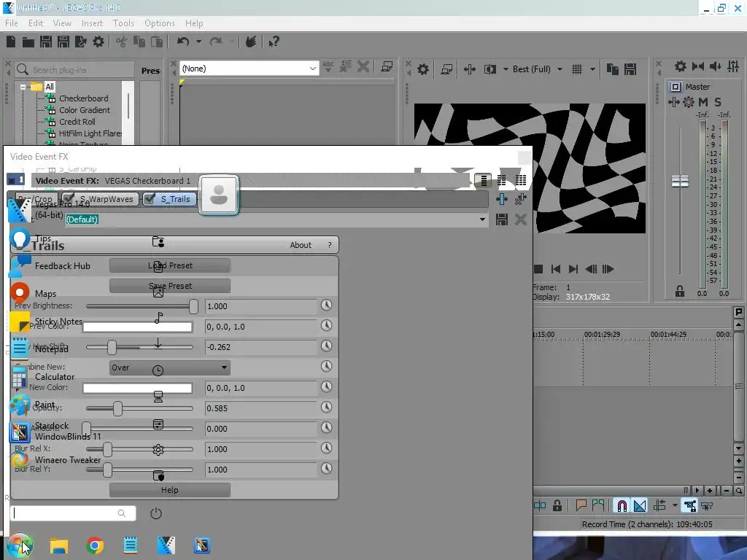Open the Undo history dropdown arrow
Image resolution: width=747 pixels, height=560 pixels.
(198, 42)
